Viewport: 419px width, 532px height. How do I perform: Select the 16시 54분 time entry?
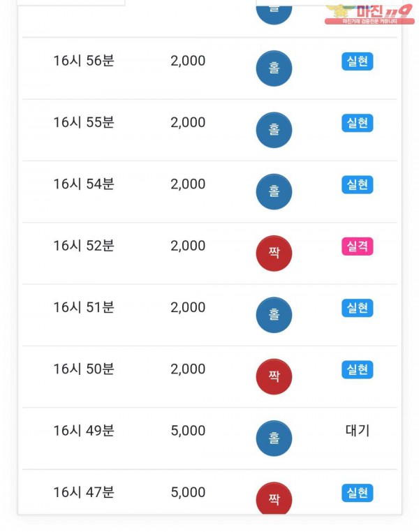[x=84, y=184]
